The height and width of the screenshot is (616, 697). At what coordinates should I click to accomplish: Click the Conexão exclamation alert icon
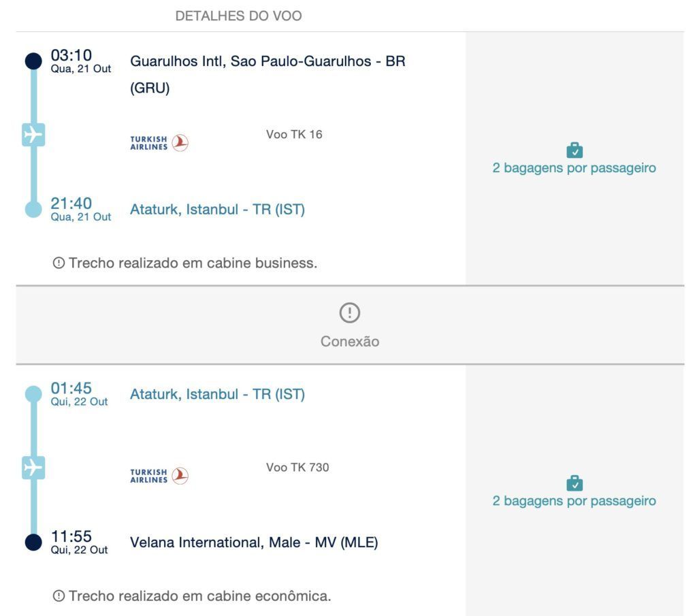350,312
